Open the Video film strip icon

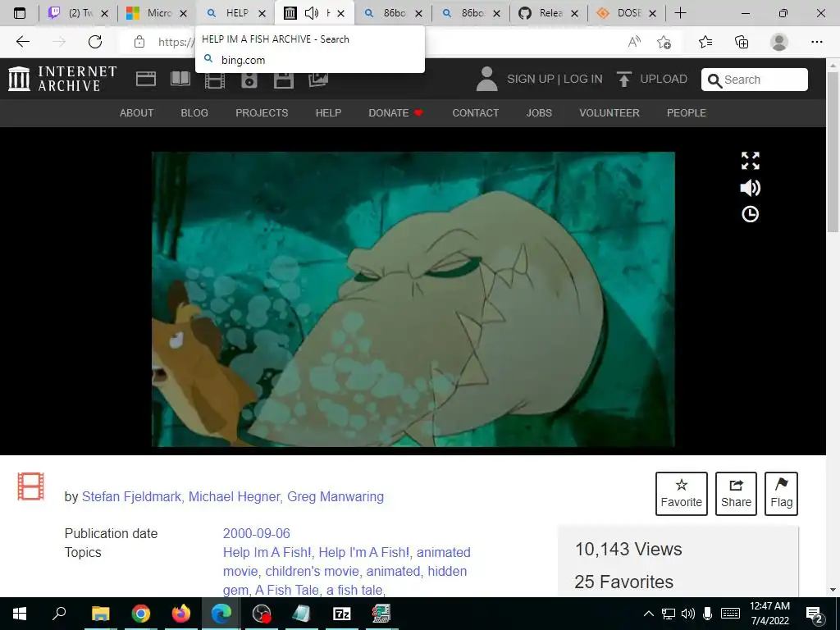point(215,80)
